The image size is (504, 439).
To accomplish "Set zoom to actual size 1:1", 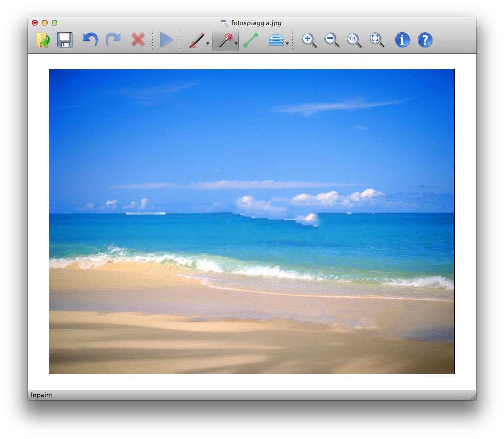I will tap(354, 40).
